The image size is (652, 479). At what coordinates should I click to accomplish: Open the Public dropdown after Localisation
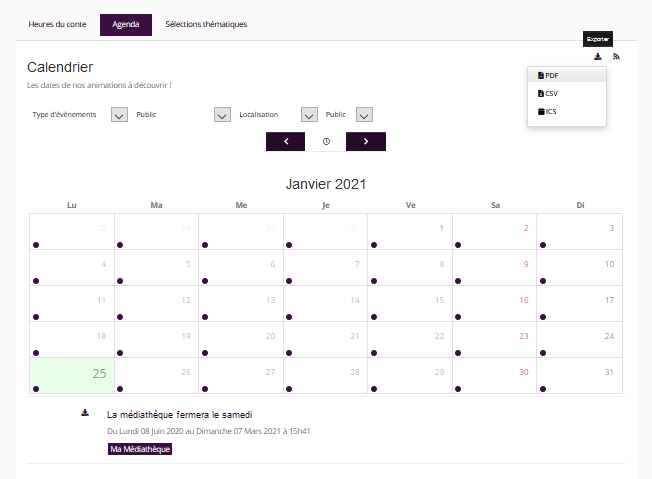[x=364, y=115]
